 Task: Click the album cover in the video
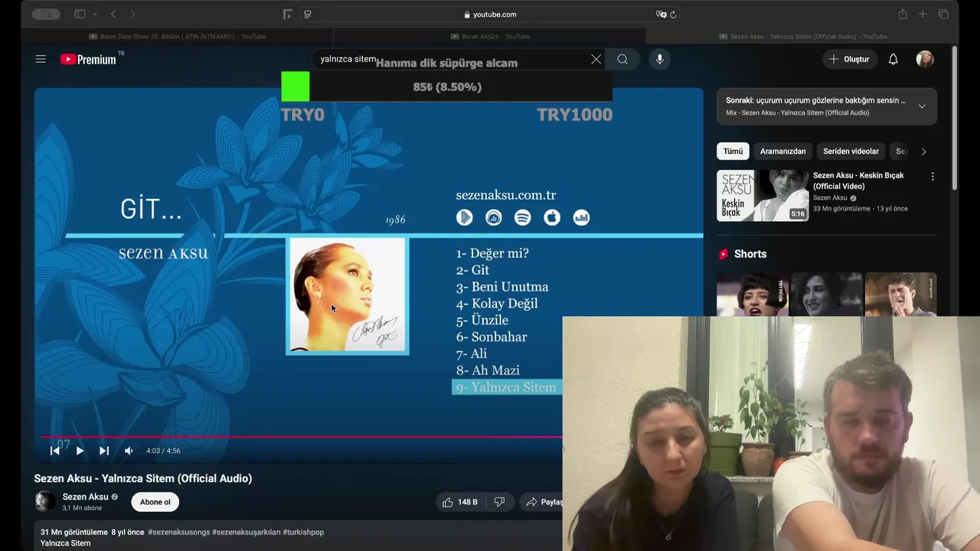click(x=348, y=296)
